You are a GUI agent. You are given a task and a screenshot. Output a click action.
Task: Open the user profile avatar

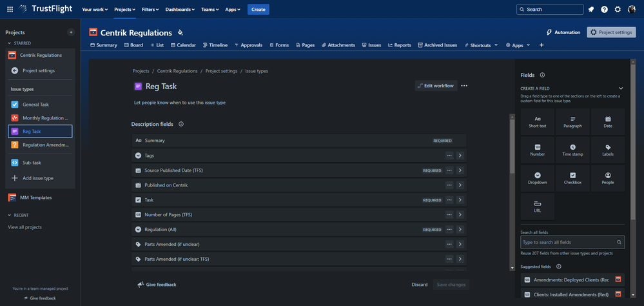[x=632, y=10]
